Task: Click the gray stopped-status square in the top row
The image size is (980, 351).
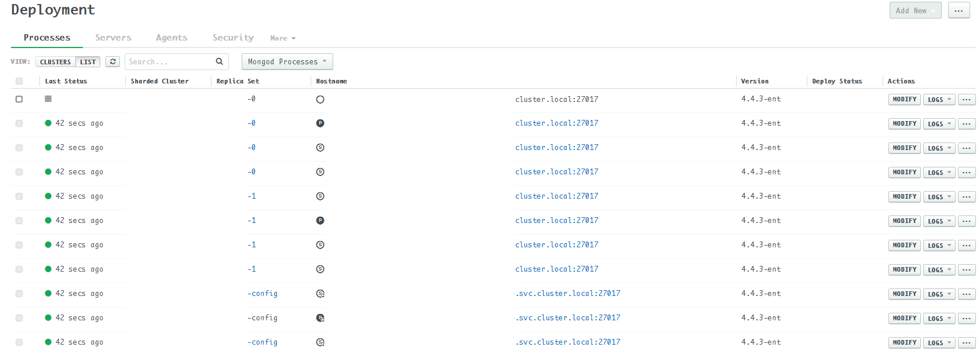Action: [x=48, y=99]
